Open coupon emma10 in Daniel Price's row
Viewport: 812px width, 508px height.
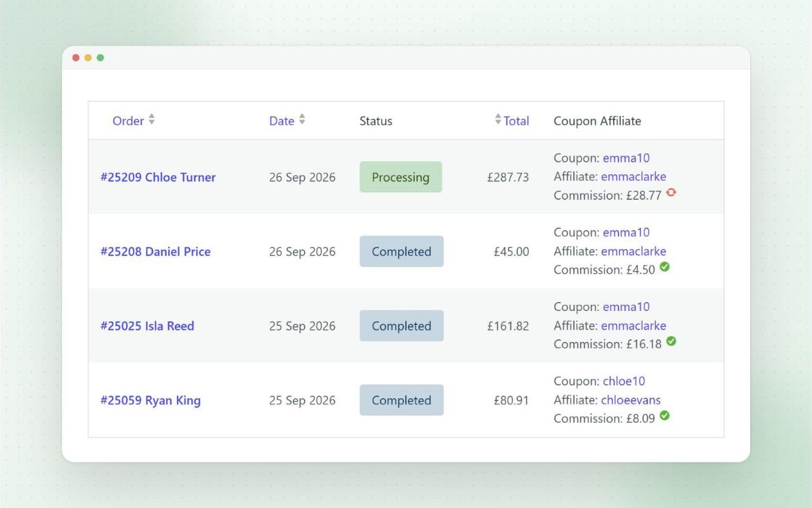(626, 232)
